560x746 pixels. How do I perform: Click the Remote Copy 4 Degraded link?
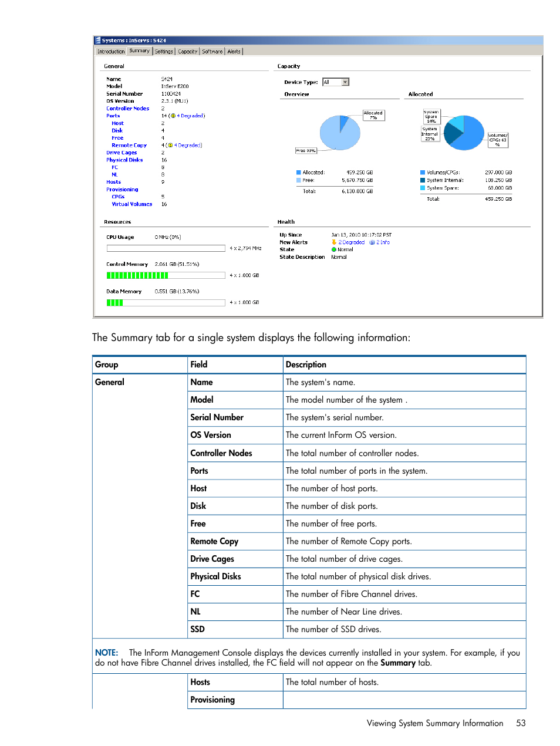(x=188, y=146)
